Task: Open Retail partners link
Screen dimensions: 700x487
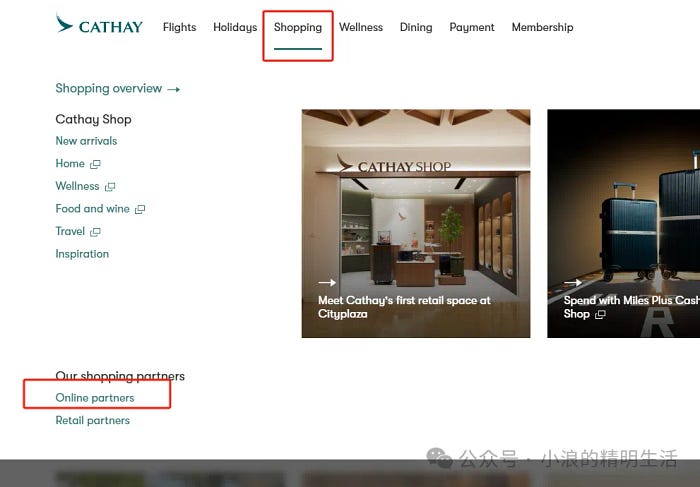Action: [x=92, y=420]
